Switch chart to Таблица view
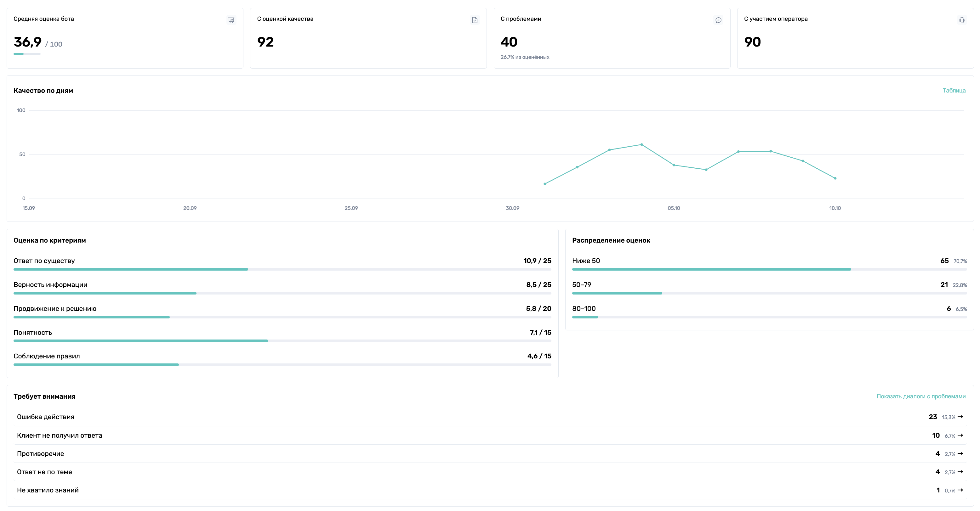 tap(954, 91)
